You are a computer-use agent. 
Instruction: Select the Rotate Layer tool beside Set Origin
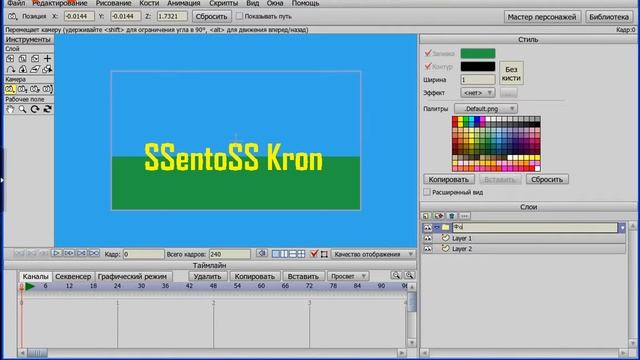click(x=35, y=59)
